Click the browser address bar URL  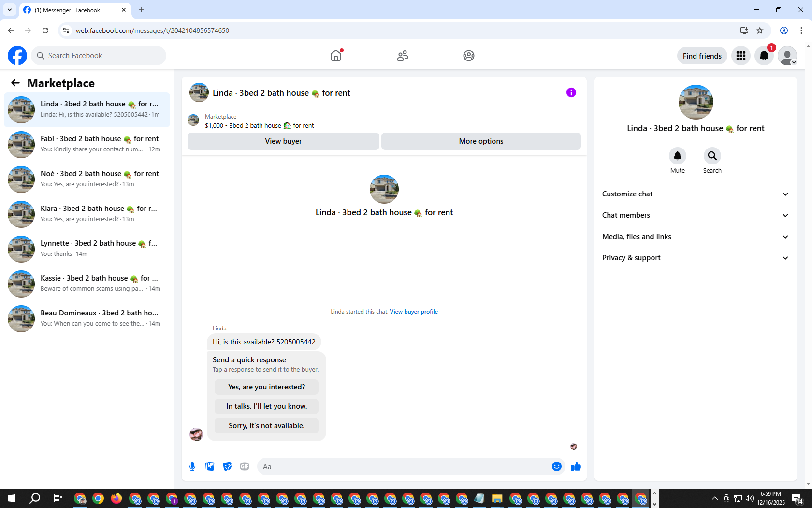[153, 30]
